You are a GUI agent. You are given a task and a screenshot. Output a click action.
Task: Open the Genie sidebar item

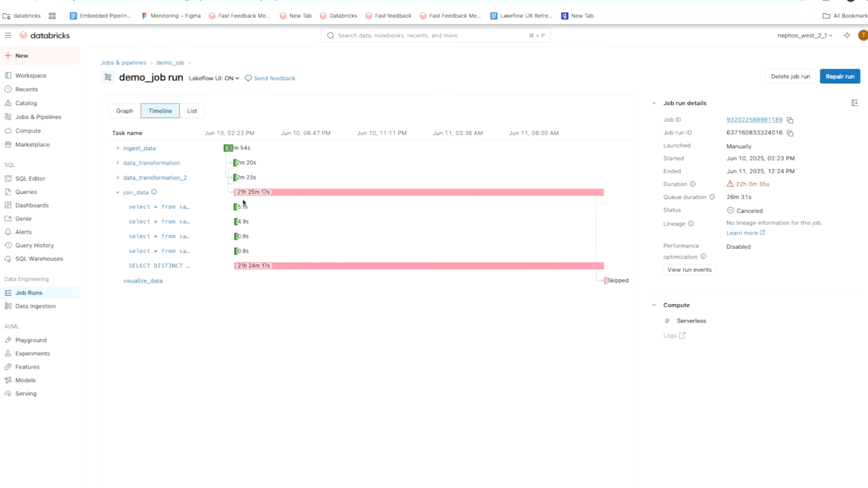point(23,219)
